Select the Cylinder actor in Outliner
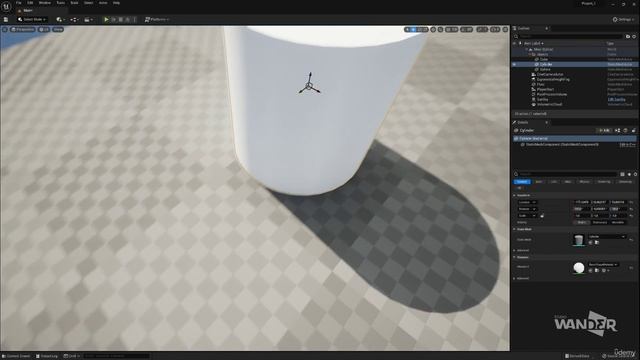This screenshot has width=640, height=360. 546,64
